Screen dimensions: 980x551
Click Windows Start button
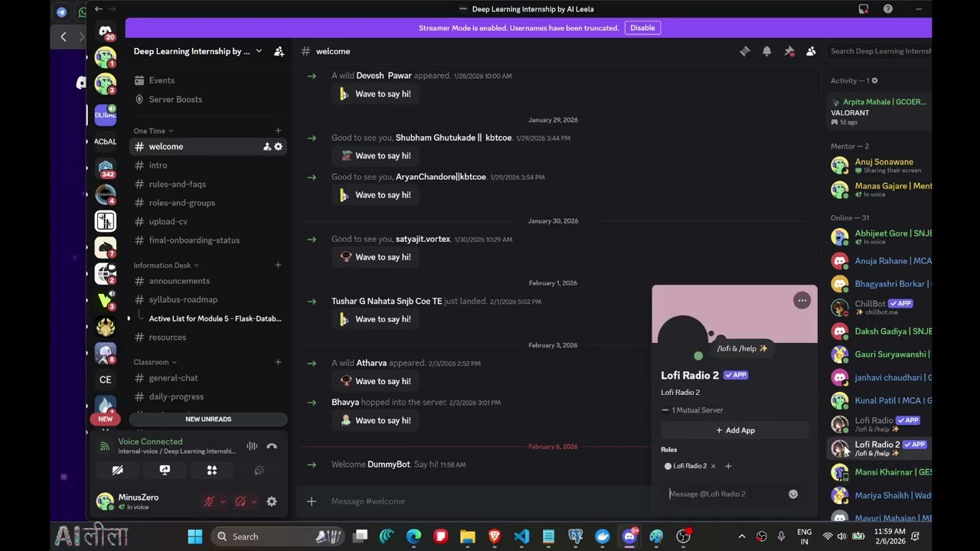(195, 536)
